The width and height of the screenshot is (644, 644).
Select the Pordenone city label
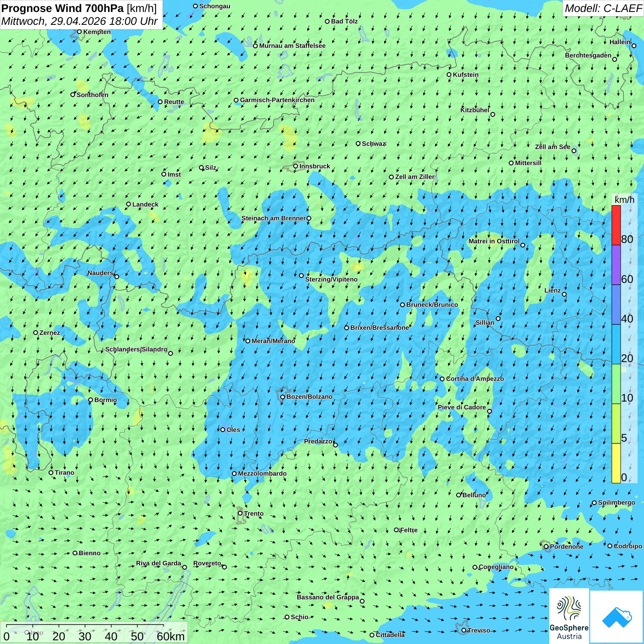(x=567, y=546)
